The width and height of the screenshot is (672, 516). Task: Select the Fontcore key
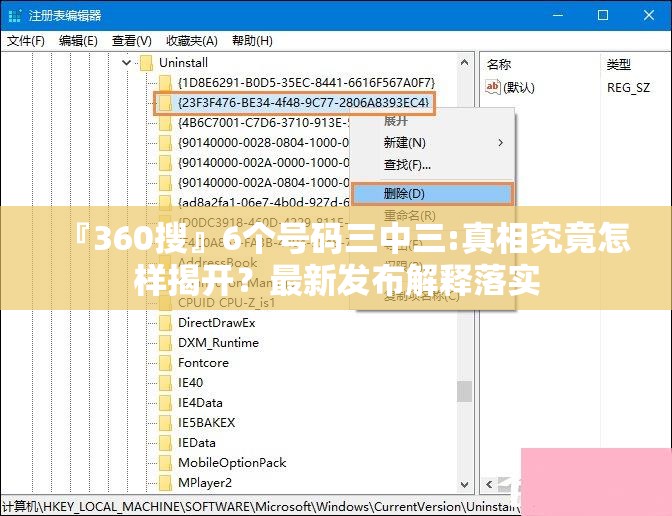tap(203, 363)
